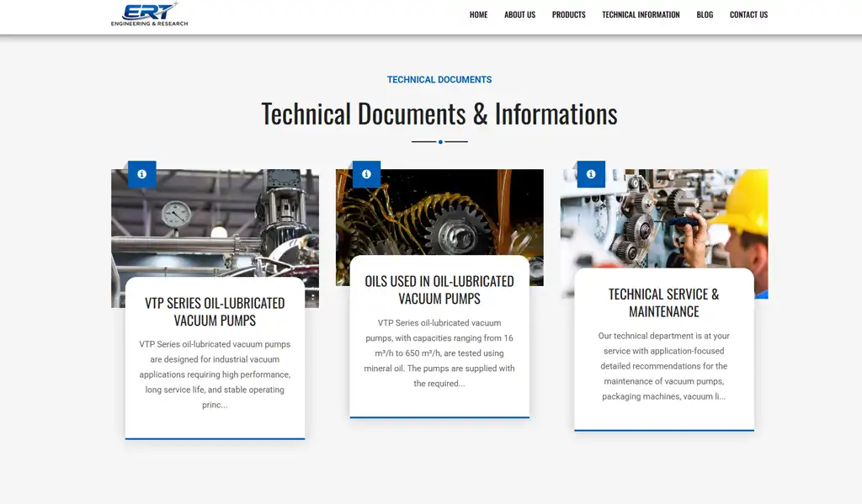Viewport: 862px width, 504px height.
Task: Click VTP Series card description text
Action: click(x=215, y=374)
